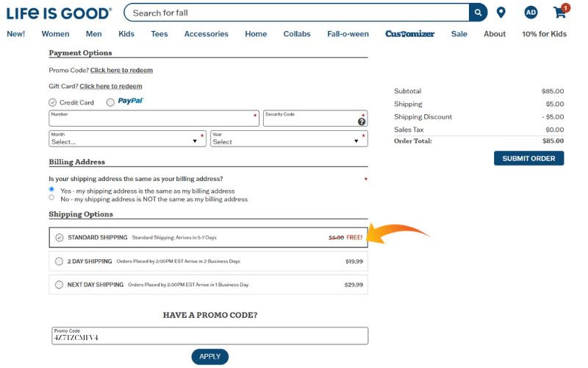The width and height of the screenshot is (588, 368).
Task: Select Credit Card payment option
Action: coord(53,102)
